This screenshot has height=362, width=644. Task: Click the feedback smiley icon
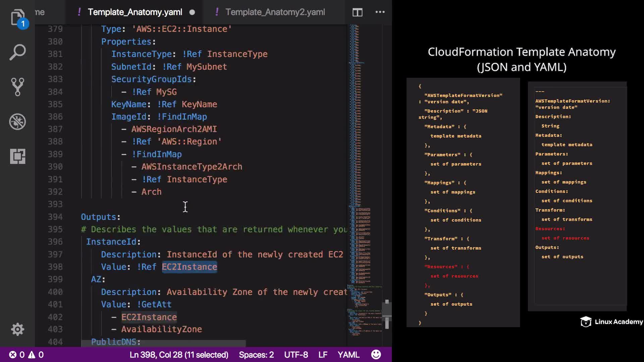click(x=376, y=355)
